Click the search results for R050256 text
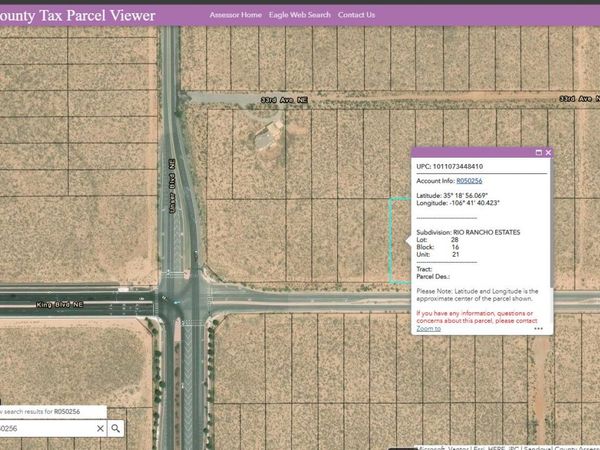The image size is (600, 450). (x=40, y=412)
